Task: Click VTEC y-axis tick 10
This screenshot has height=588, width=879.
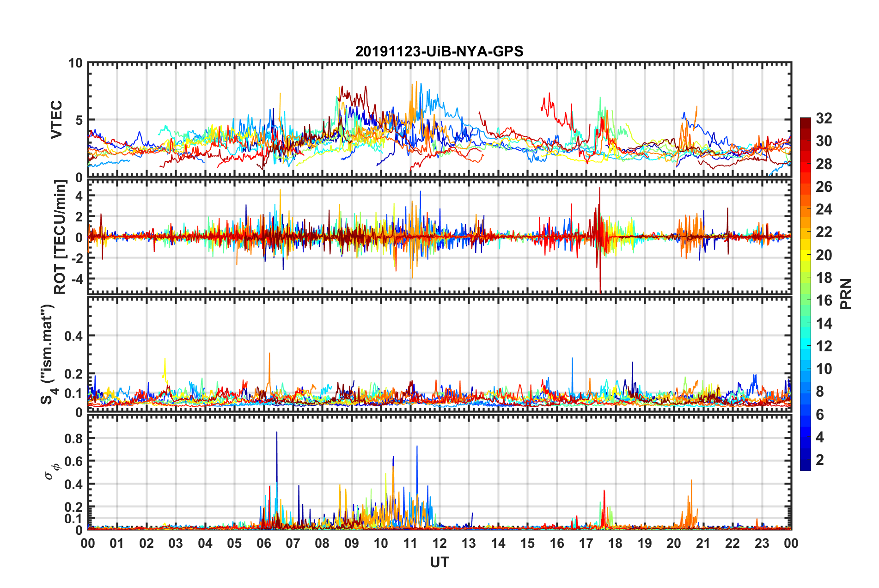Action: pos(76,63)
